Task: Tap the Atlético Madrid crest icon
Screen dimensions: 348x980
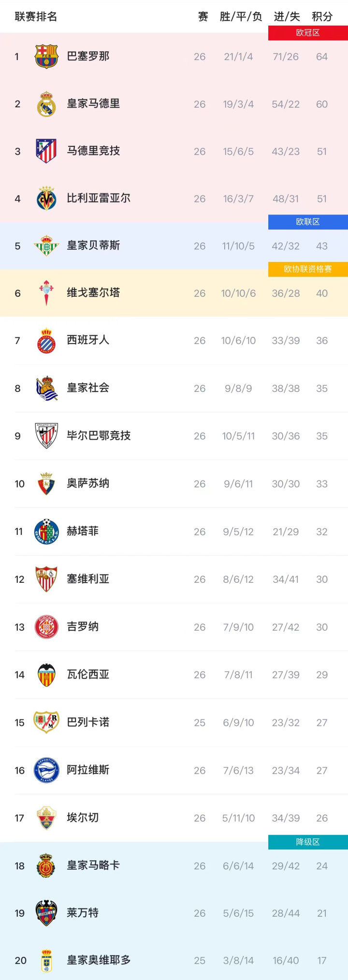Action: (x=46, y=151)
